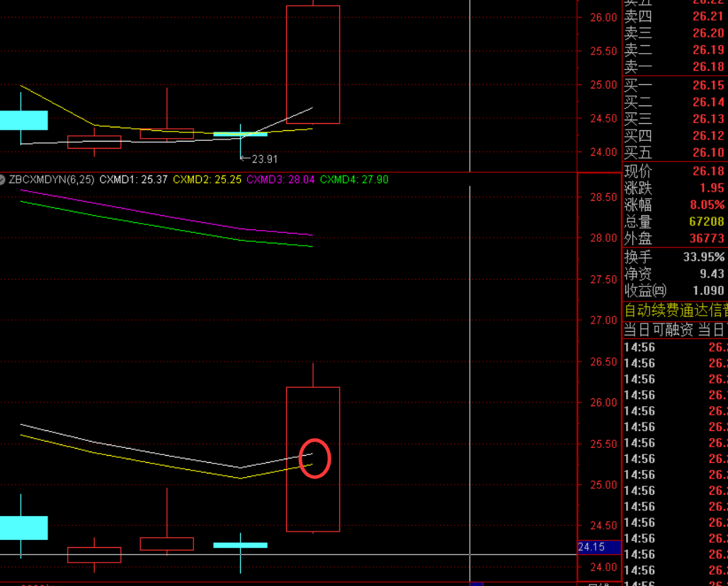
Task: Open the 自动续费通达信 banner link
Action: coord(676,310)
